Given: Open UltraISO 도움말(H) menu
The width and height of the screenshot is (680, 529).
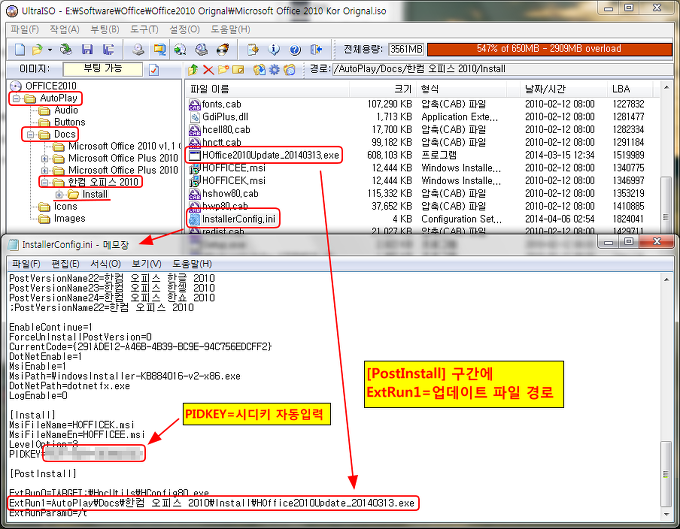Looking at the screenshot, I should pyautogui.click(x=230, y=29).
